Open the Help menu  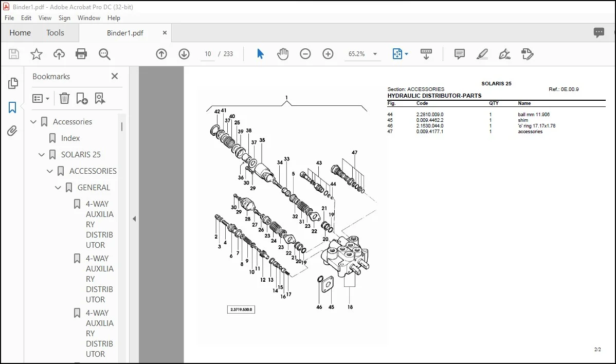[114, 17]
